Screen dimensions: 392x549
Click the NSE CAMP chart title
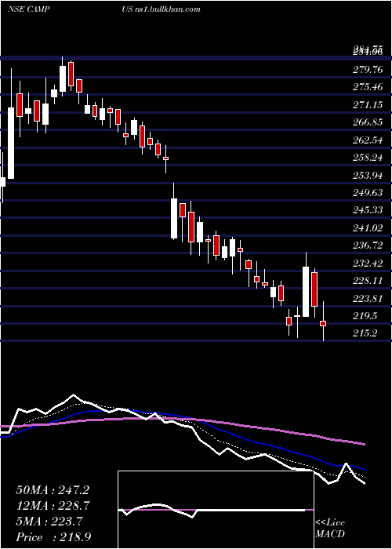(28, 9)
